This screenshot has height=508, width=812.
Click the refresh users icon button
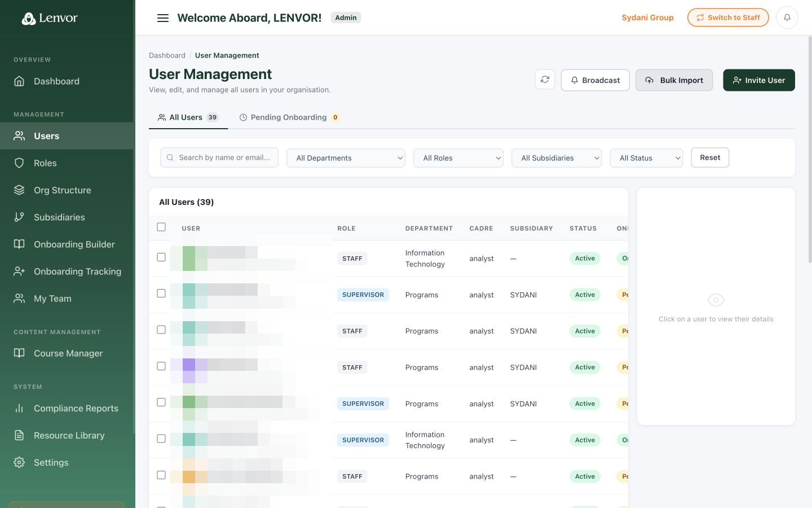pos(545,80)
